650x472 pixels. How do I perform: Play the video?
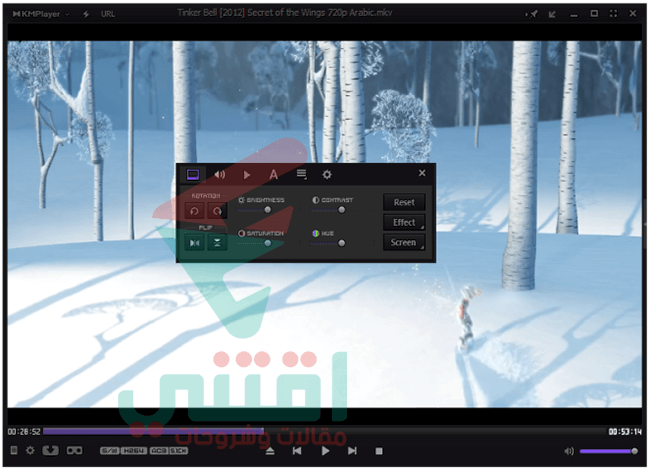click(x=325, y=451)
